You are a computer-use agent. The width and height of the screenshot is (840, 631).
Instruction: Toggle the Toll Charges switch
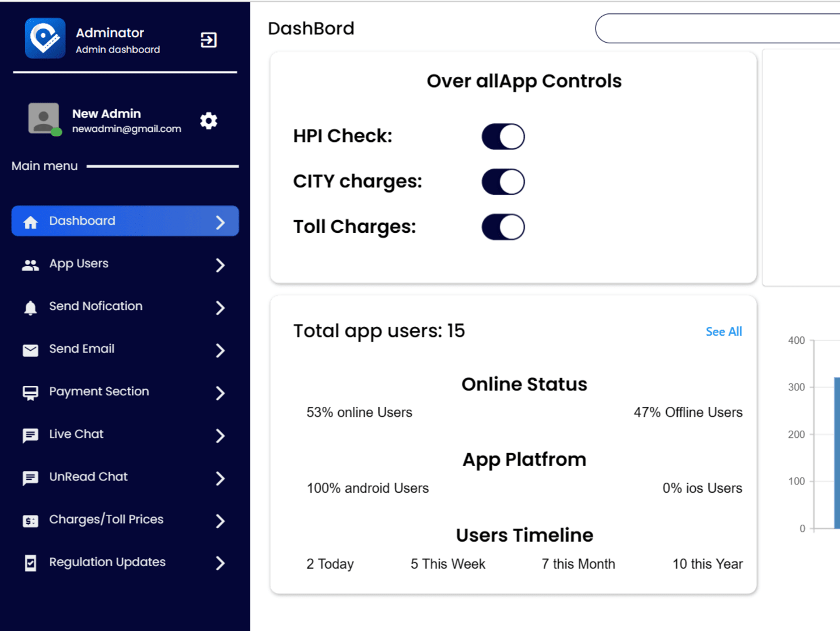503,227
